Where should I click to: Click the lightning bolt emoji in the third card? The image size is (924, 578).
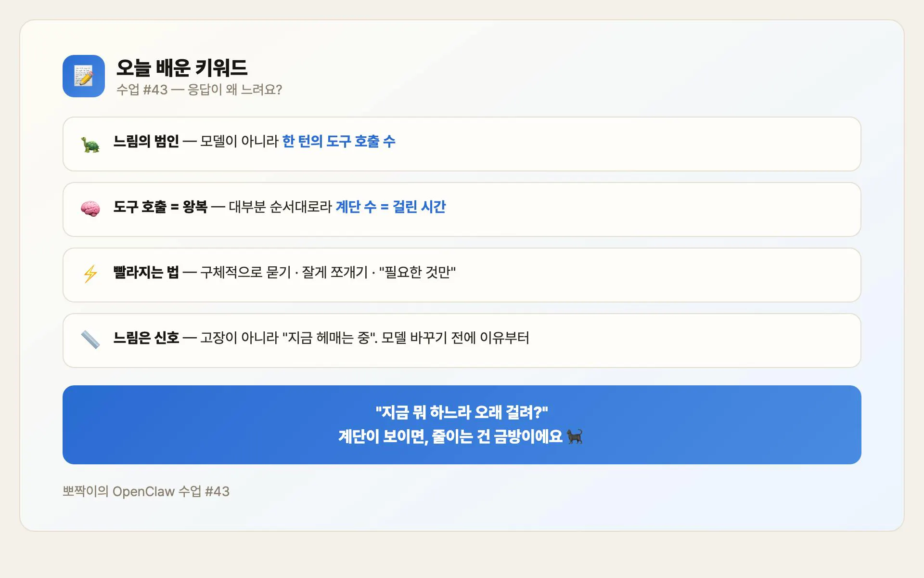click(90, 274)
